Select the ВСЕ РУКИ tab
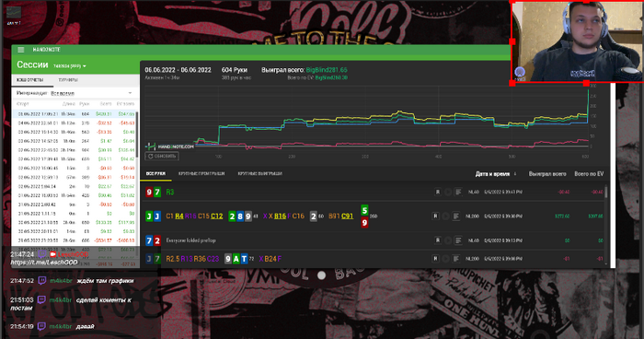 (x=155, y=174)
